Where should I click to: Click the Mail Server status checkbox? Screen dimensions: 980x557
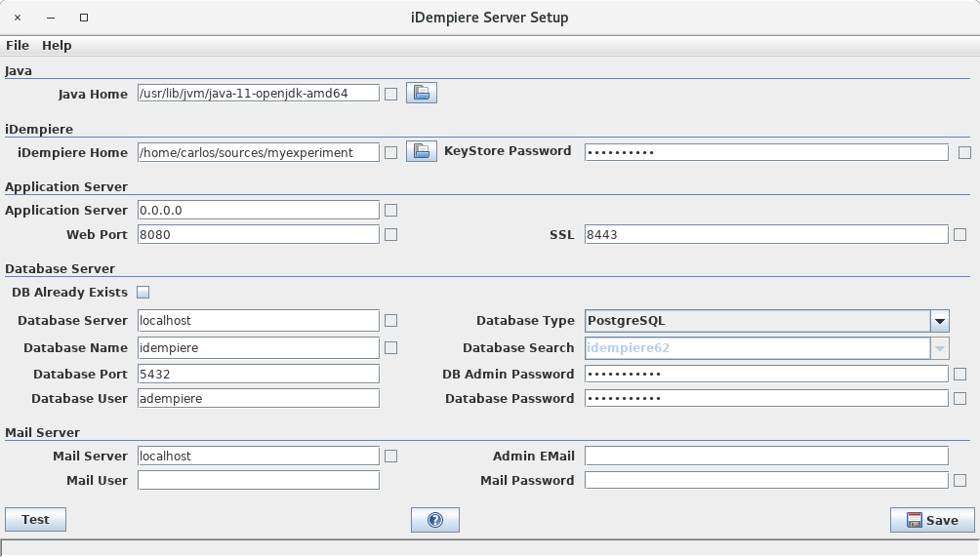point(390,457)
